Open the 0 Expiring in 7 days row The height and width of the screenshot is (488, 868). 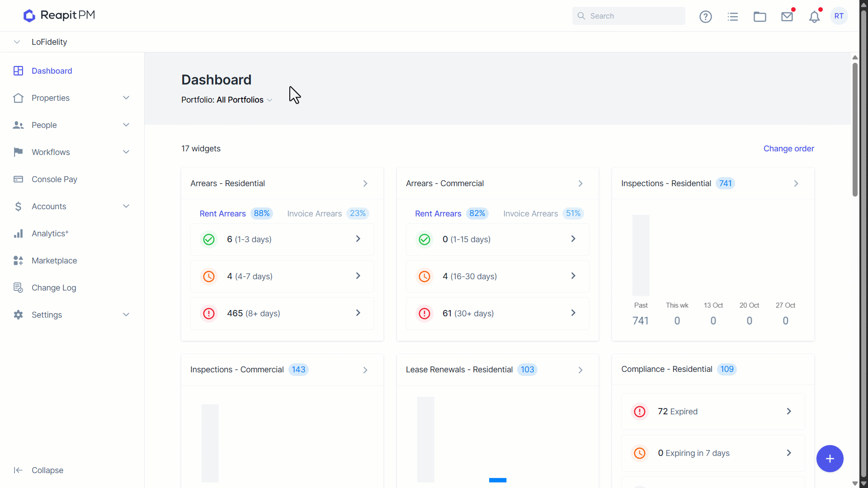click(x=713, y=453)
